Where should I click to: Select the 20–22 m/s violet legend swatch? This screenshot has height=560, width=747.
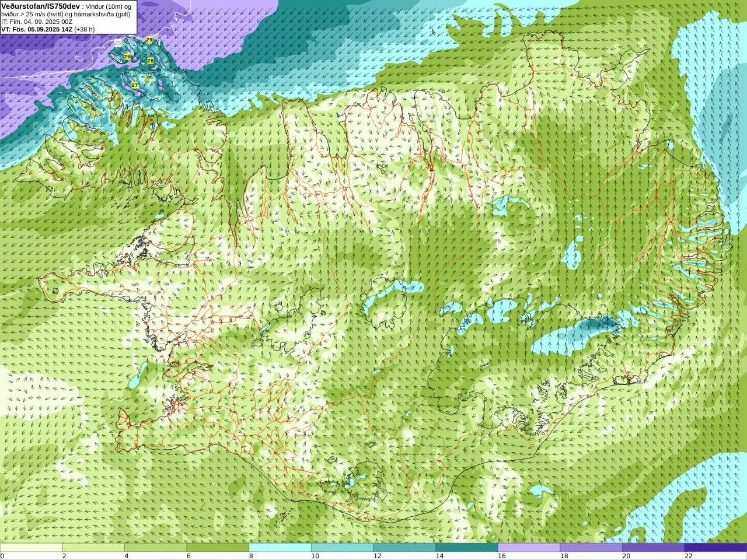(653, 548)
